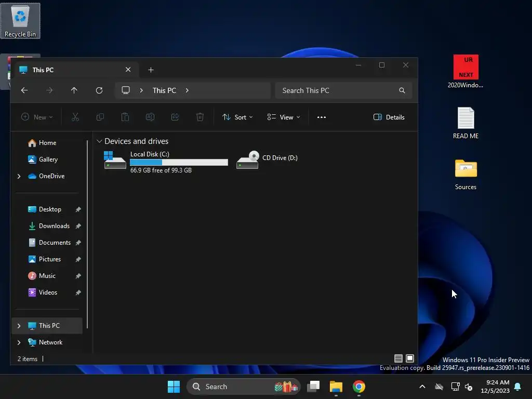Click Local Disk C: capacity bar
532x399 pixels.
coord(179,162)
